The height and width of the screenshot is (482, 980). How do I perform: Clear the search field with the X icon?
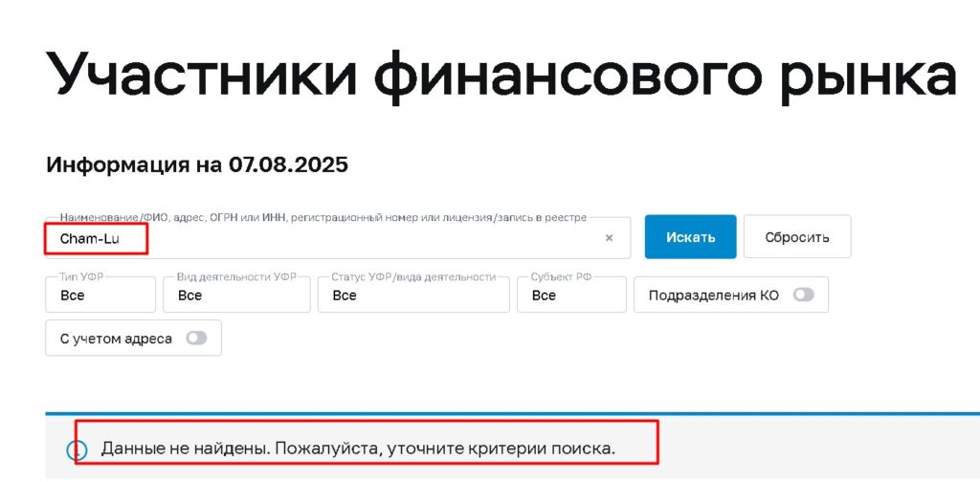pos(609,238)
